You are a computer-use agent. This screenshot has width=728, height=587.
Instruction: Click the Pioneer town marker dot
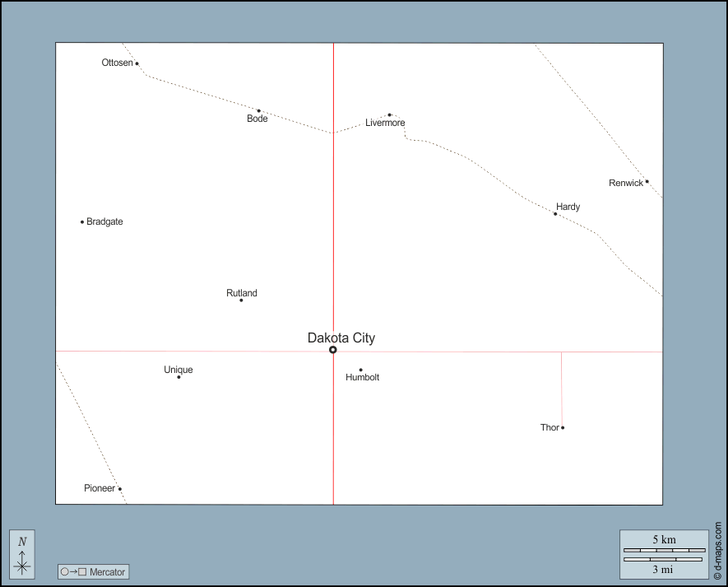(120, 489)
